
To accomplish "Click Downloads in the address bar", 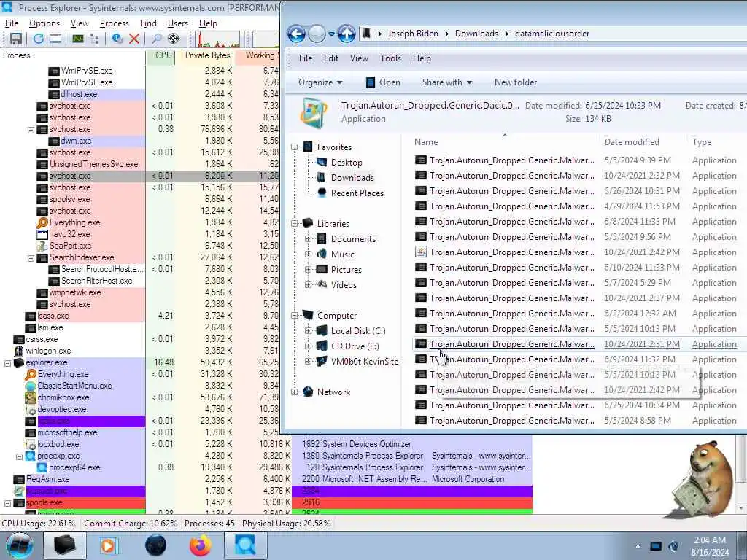I will 476,34.
